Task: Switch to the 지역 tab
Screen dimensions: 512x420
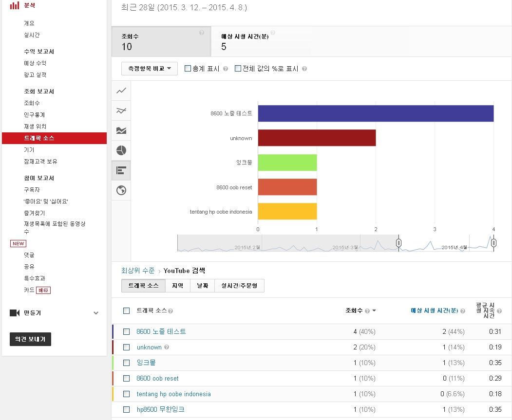Action: 177,286
